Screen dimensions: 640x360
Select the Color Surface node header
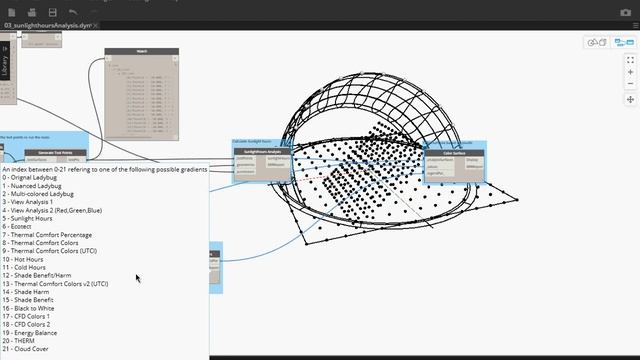tap(454, 153)
